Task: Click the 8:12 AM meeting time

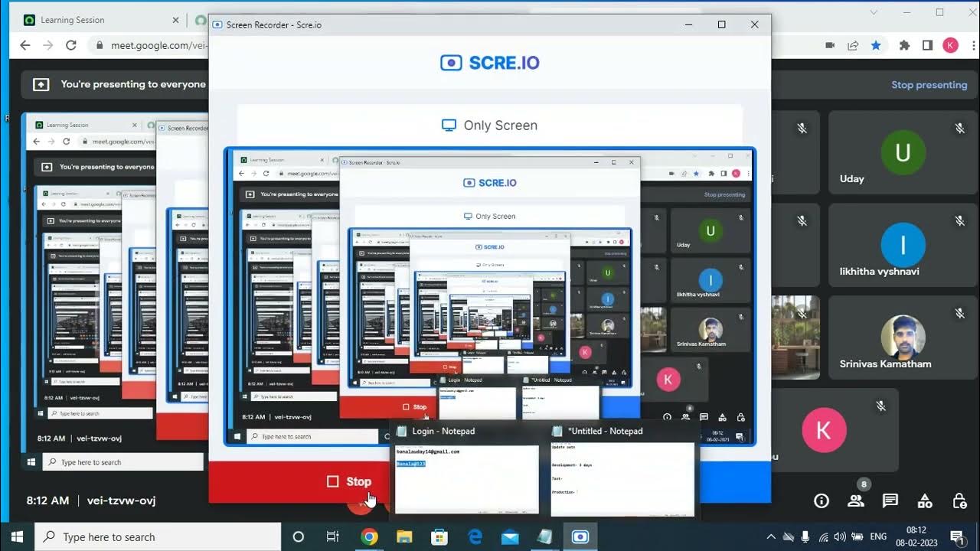Action: [x=47, y=500]
